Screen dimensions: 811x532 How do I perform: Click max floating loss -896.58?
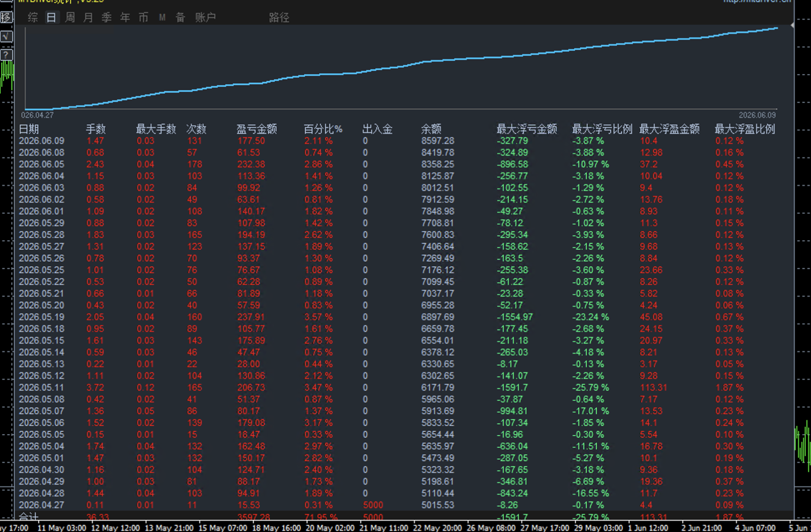click(x=513, y=164)
